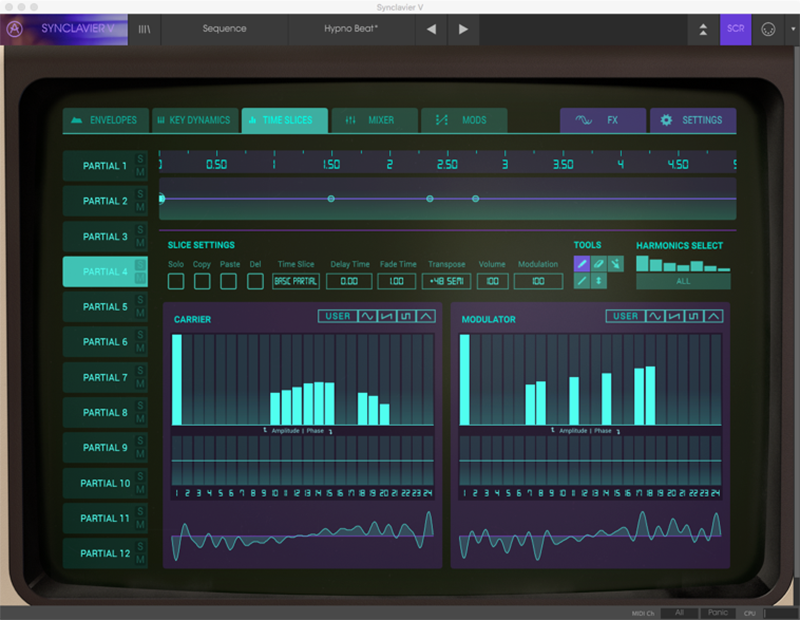
Task: Open the Hypno Beat preset name dropdown
Action: (351, 29)
